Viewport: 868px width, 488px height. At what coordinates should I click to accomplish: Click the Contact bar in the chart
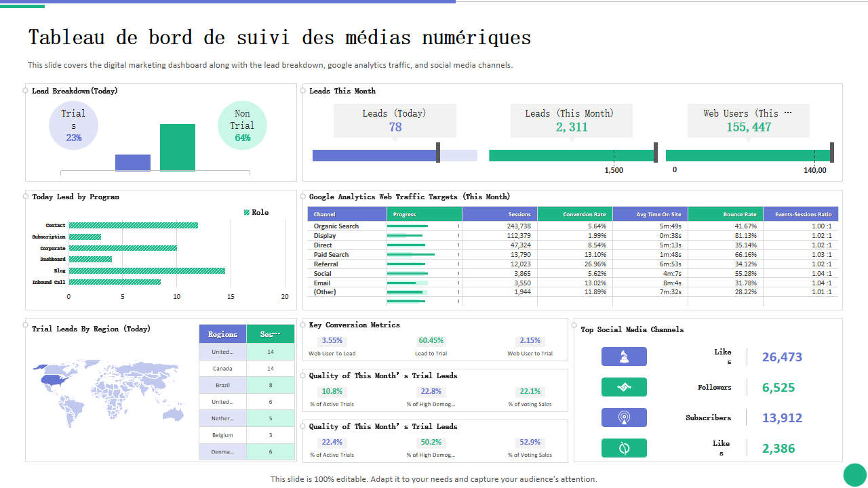tap(133, 225)
